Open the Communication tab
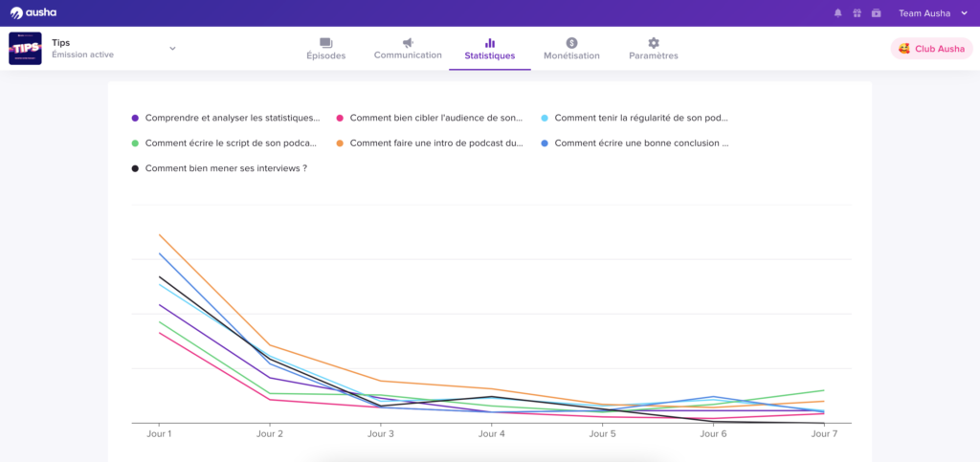The image size is (980, 462). coord(408,49)
